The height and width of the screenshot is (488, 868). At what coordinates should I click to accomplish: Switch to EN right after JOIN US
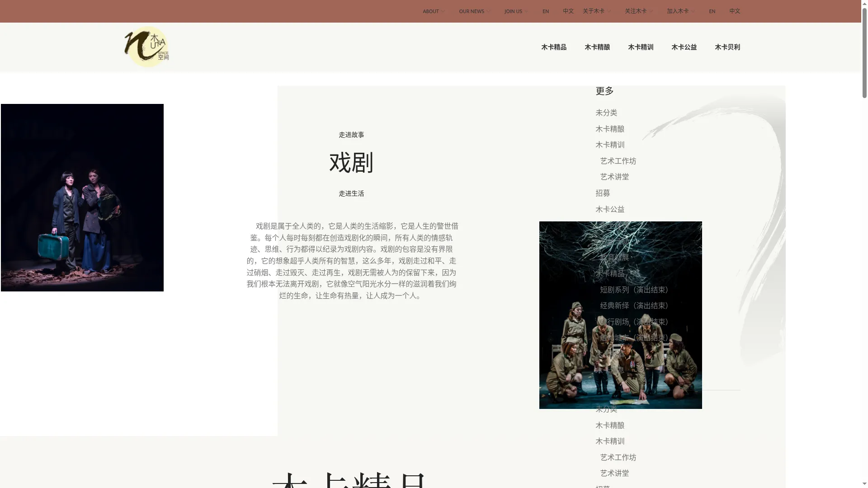(x=546, y=11)
